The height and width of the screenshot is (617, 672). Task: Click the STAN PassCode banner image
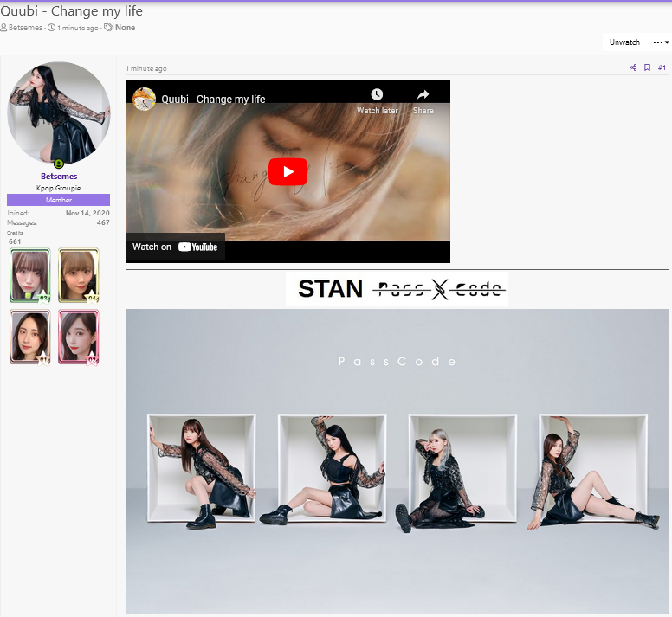[397, 288]
